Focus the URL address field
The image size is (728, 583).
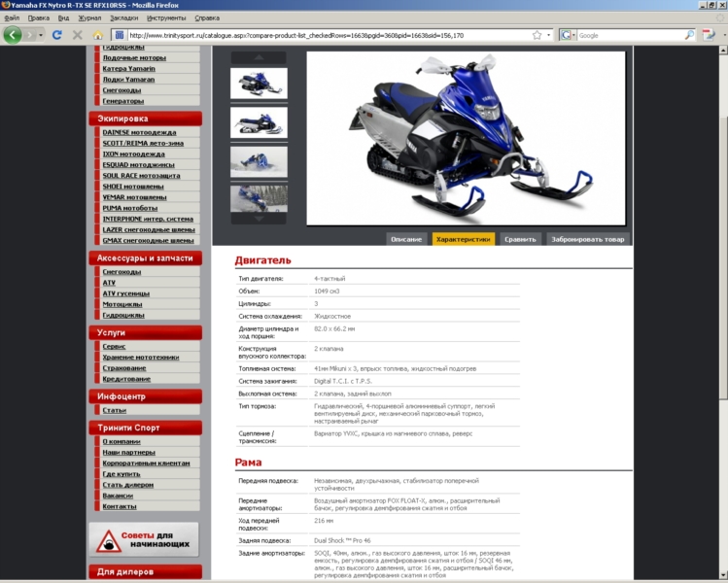329,35
